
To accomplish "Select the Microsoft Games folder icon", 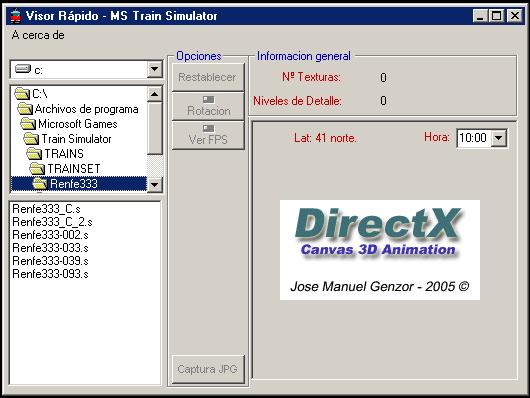I will click(x=28, y=124).
